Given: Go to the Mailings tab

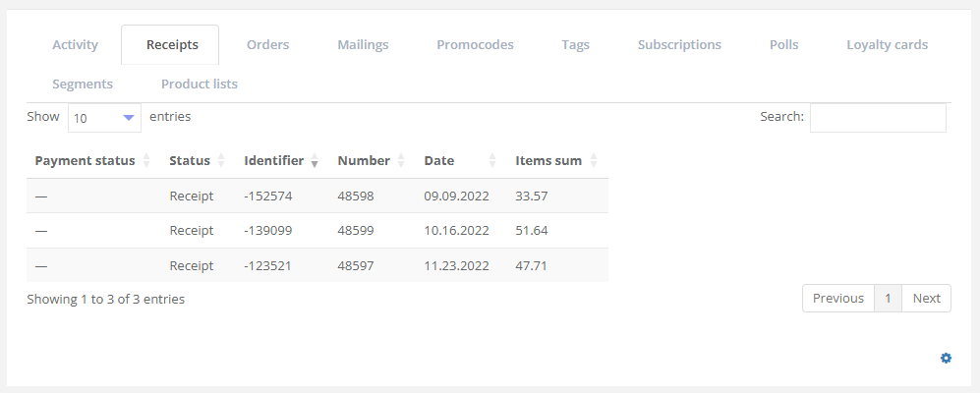Looking at the screenshot, I should pos(363,45).
